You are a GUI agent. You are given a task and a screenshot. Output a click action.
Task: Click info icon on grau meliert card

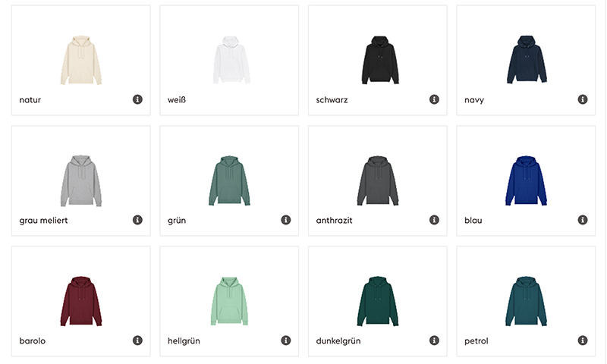click(137, 220)
